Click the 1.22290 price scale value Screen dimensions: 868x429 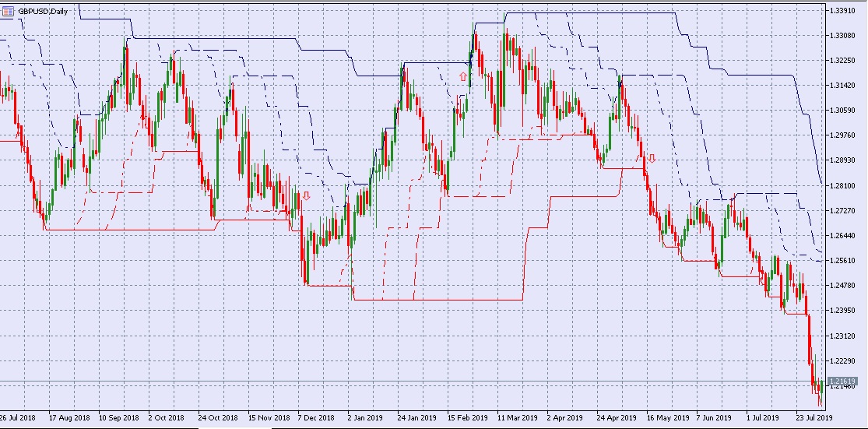pos(842,361)
